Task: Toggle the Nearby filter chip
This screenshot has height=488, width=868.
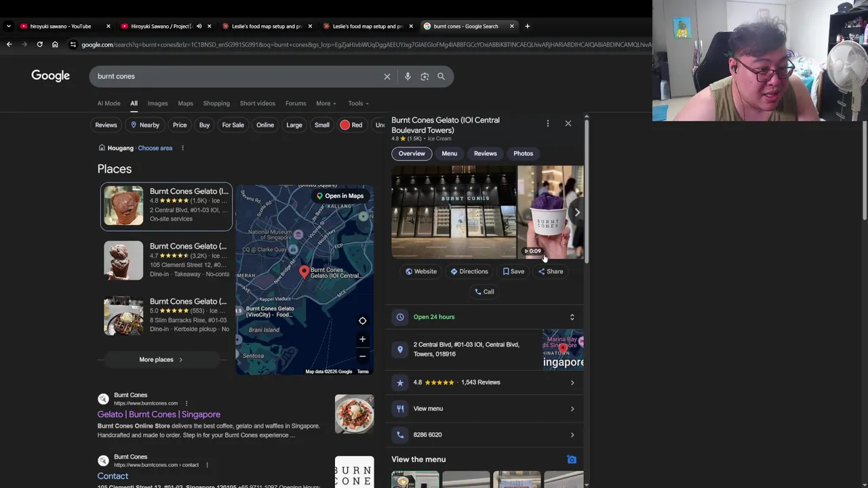Action: coord(144,125)
